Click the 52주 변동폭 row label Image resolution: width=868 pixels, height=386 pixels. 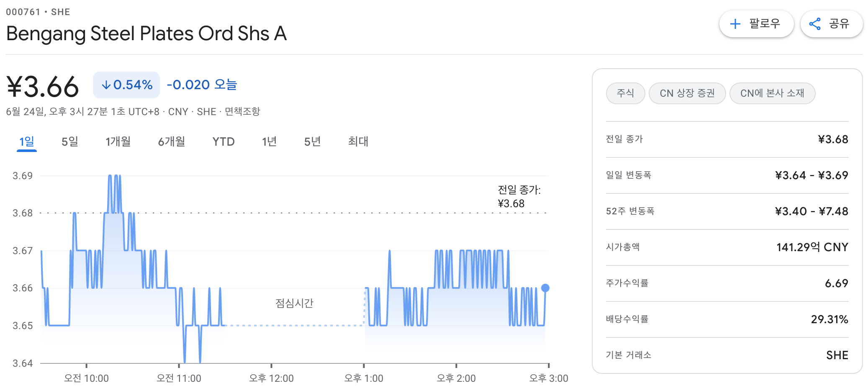[630, 211]
